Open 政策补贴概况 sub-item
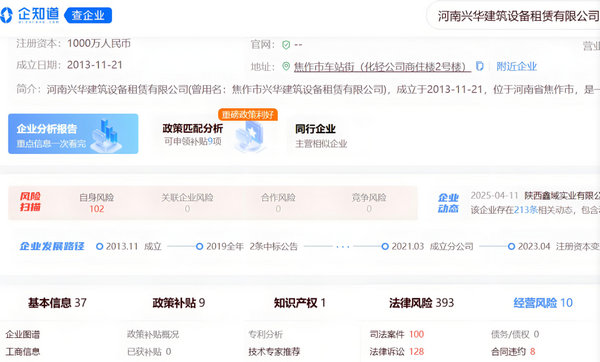The image size is (600, 362). point(153,334)
